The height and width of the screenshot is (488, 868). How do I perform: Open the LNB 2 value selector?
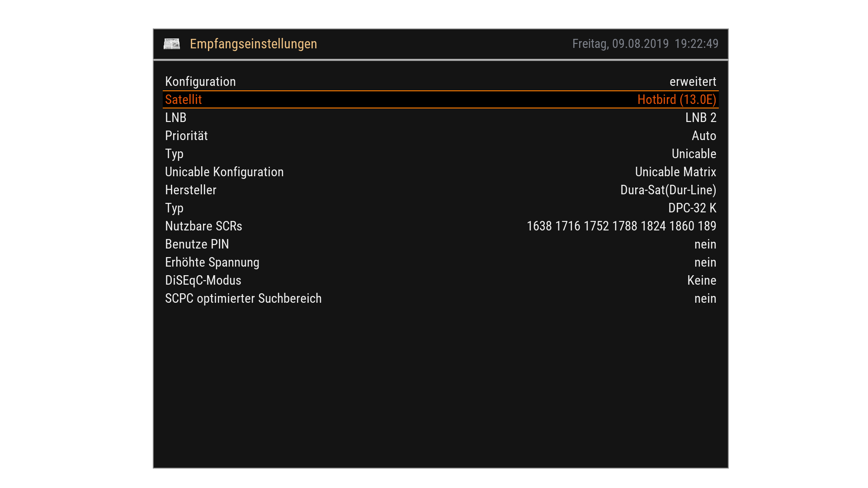(700, 118)
